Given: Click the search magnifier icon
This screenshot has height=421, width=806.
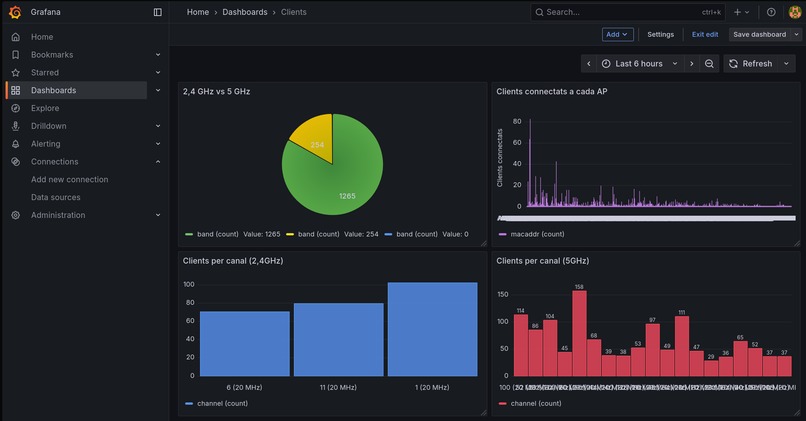Looking at the screenshot, I should (539, 12).
